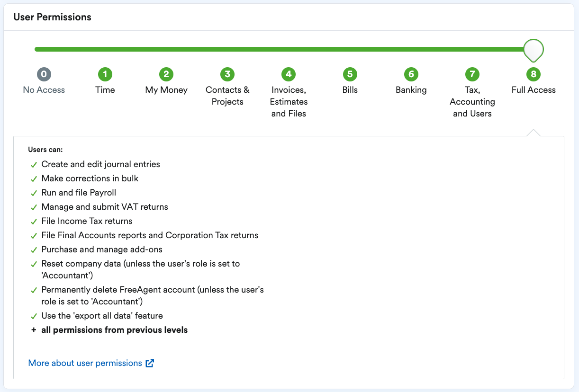Select level 8 Full Access circle
The width and height of the screenshot is (579, 392).
[x=534, y=74]
